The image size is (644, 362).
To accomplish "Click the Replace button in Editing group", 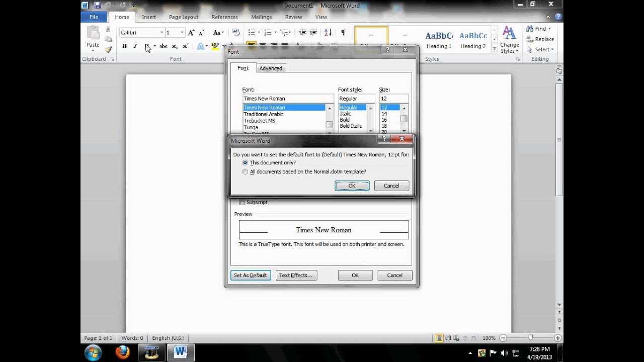I will pos(540,39).
